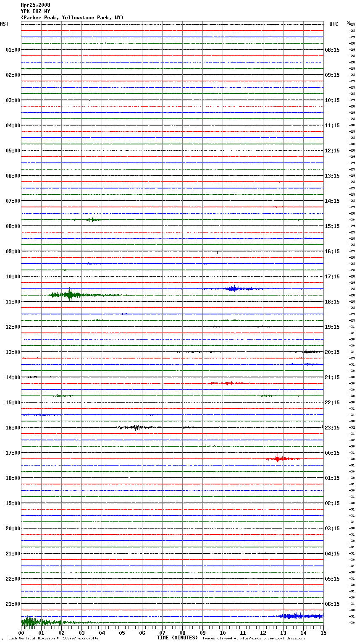Click the 04:15 UTC time label

[x=332, y=554]
